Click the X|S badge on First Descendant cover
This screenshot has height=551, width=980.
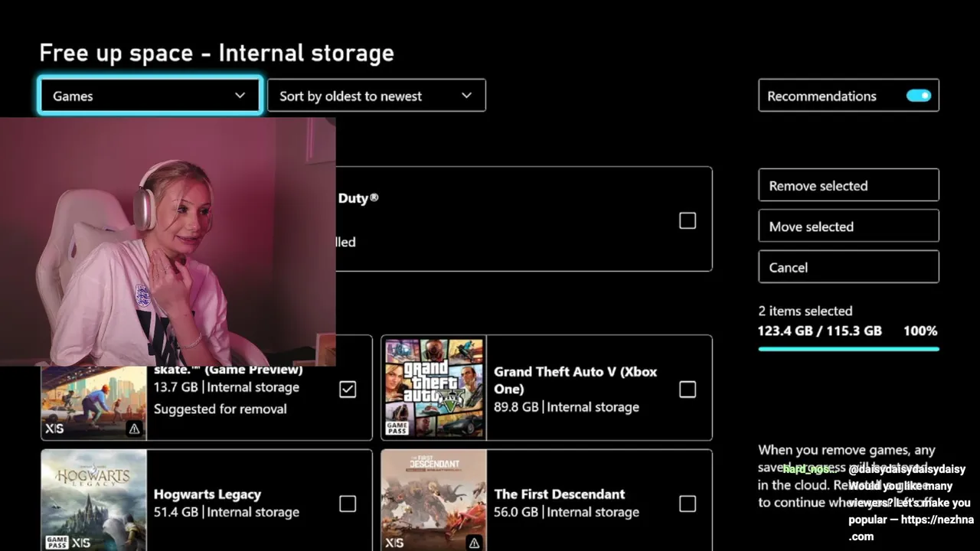tap(394, 543)
